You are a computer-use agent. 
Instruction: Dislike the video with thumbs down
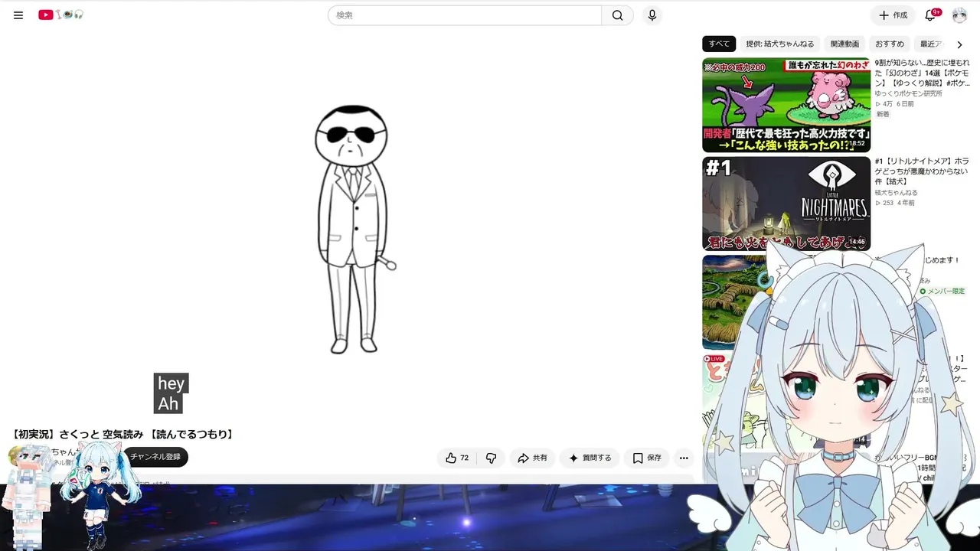point(491,458)
